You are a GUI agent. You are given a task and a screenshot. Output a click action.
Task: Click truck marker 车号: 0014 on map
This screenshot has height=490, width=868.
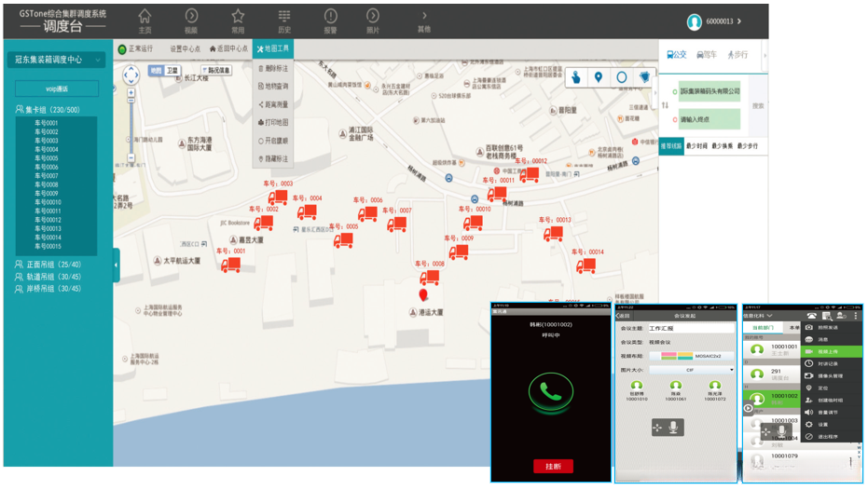586,266
